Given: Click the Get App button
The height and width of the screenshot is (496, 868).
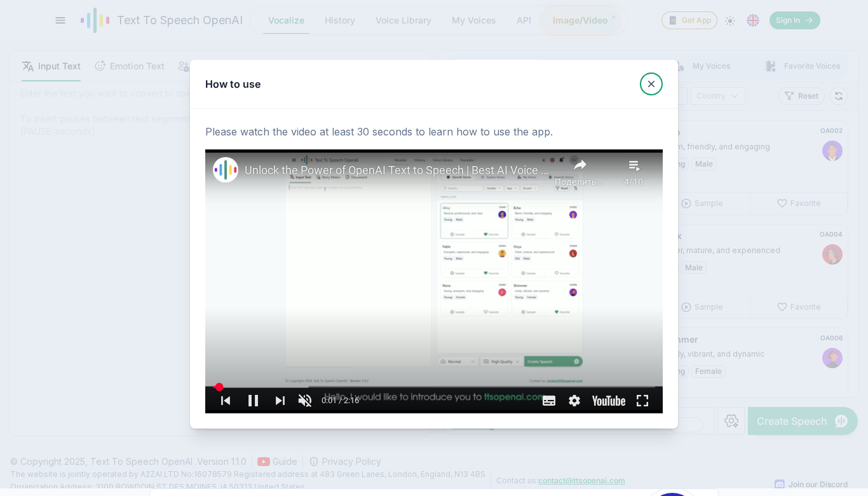Looking at the screenshot, I should pos(689,20).
